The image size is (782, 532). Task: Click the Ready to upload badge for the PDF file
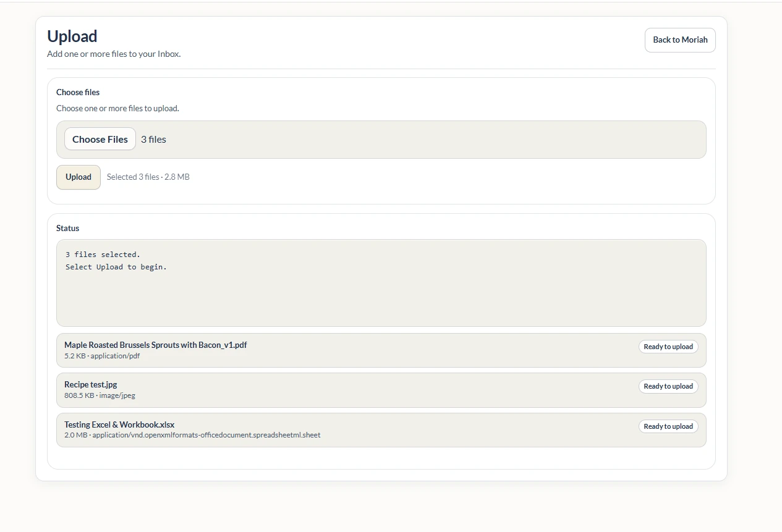tap(668, 347)
